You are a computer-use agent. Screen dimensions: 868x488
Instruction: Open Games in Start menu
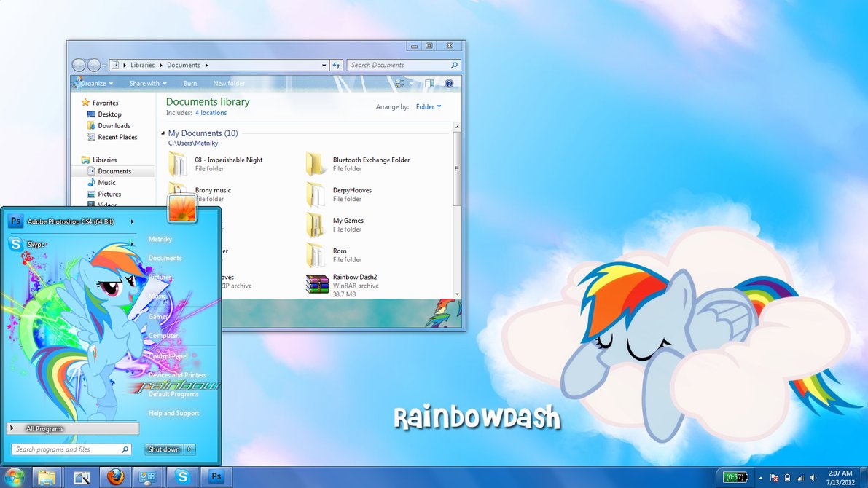point(157,317)
